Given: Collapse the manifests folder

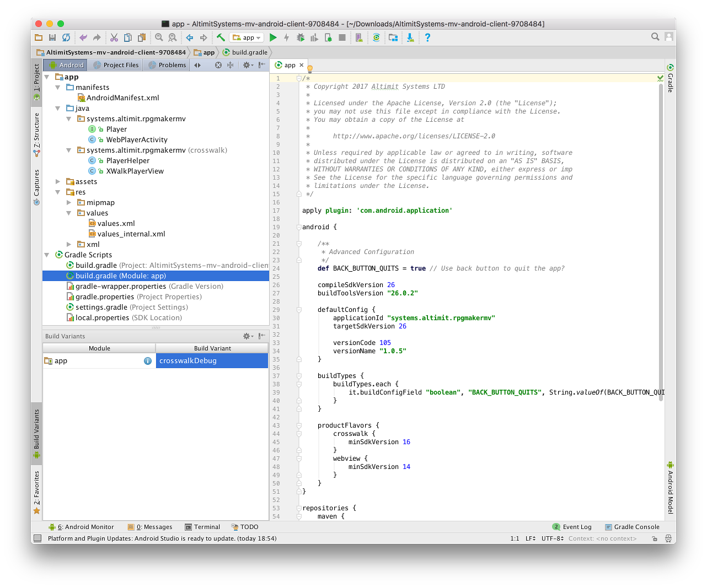Looking at the screenshot, I should tap(58, 87).
